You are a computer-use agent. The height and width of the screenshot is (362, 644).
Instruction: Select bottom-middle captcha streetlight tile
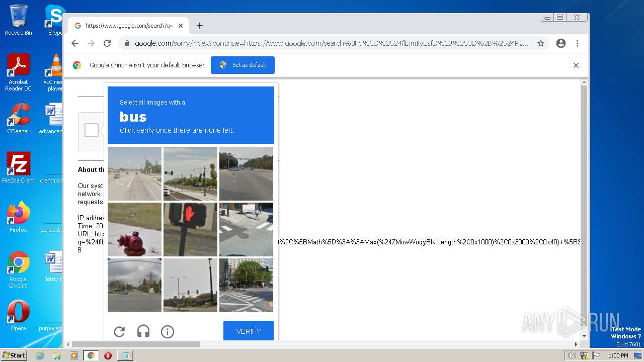(190, 285)
